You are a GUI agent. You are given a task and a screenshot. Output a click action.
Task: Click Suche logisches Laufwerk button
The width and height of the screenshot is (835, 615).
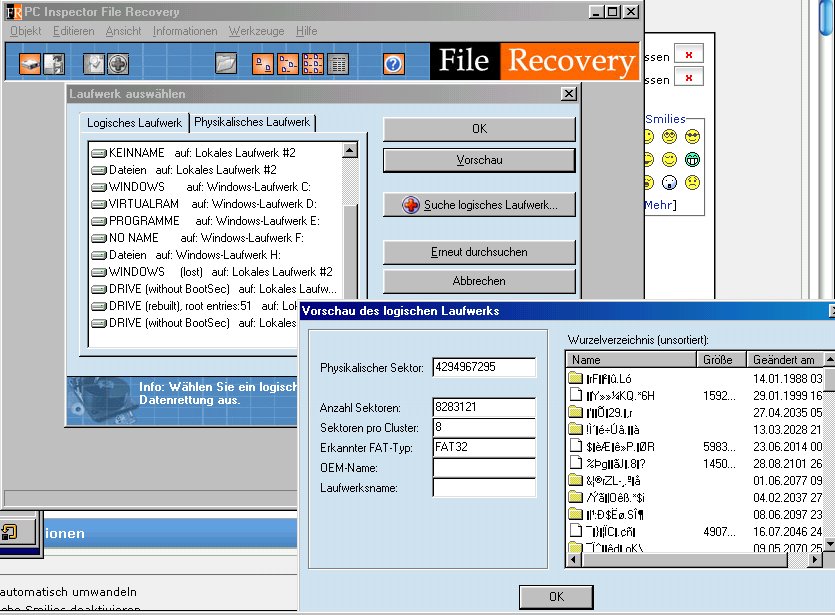tap(479, 204)
